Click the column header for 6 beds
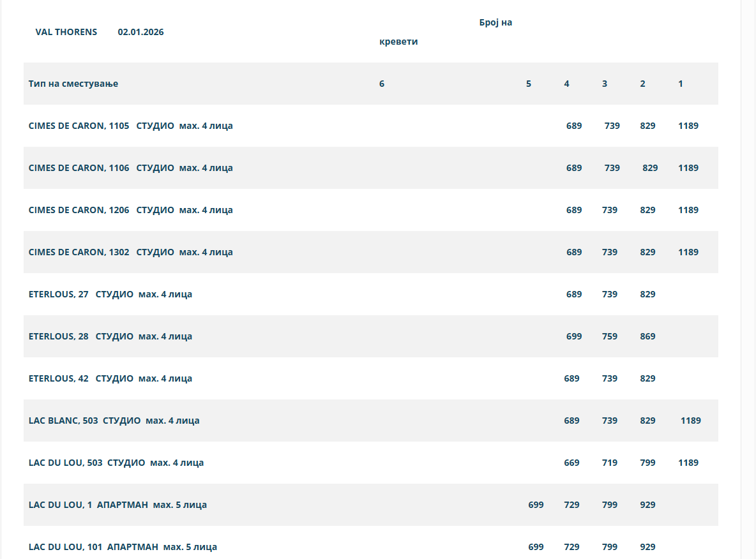Image resolution: width=756 pixels, height=559 pixels. point(382,84)
